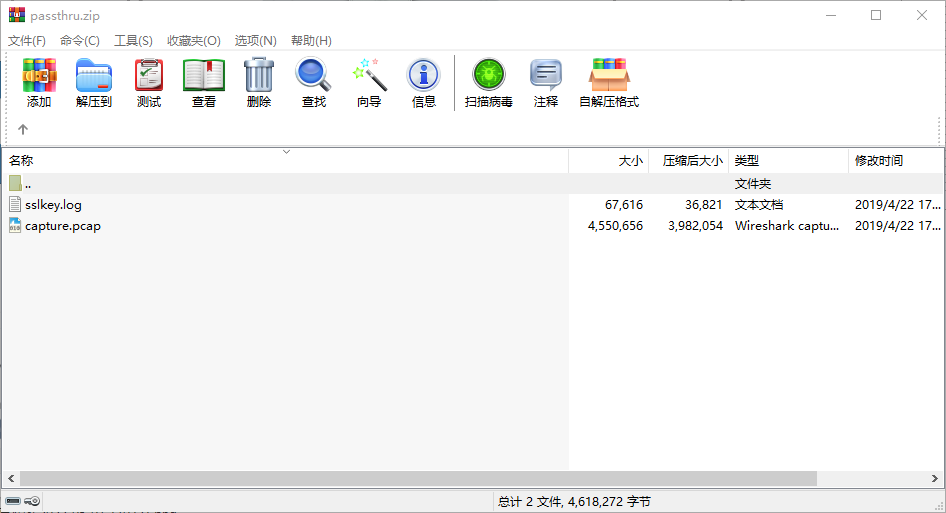Viewport: 946px width, 513px height.
Task: Click the parent folder '..' icon
Action: click(15, 183)
